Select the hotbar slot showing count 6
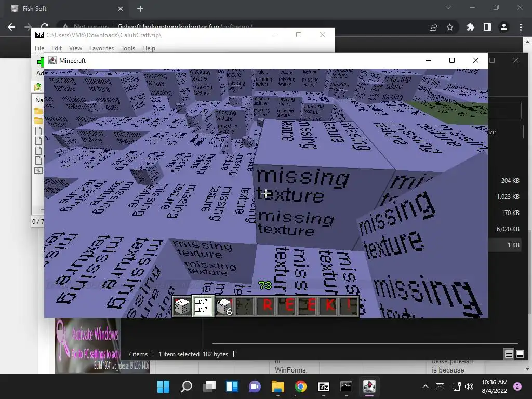Screen dimensions: 532x399 [224, 305]
